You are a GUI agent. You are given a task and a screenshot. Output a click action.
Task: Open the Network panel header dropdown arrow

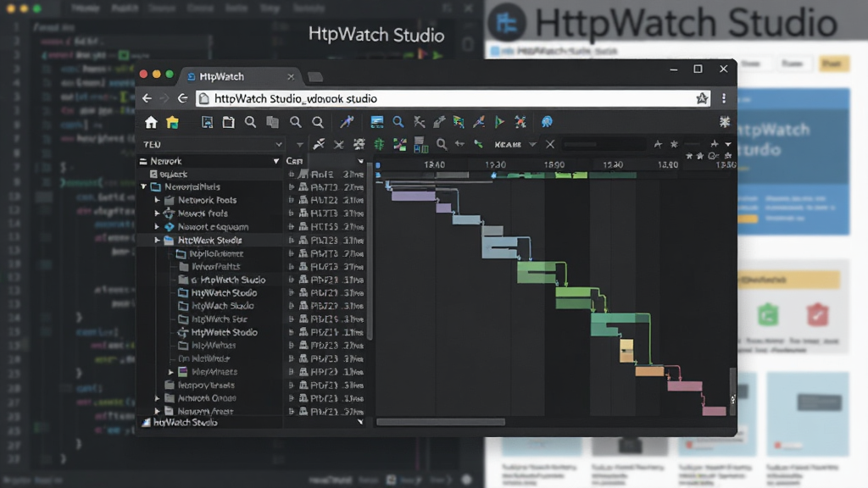[x=275, y=161]
